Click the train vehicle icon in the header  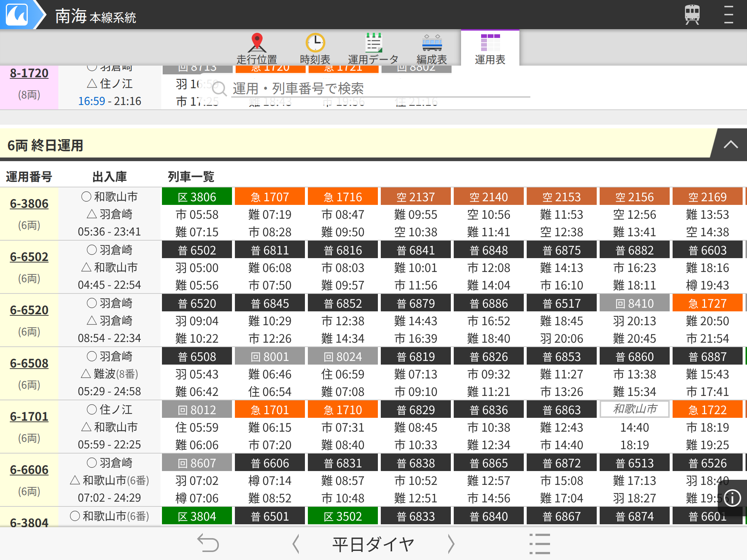click(691, 15)
